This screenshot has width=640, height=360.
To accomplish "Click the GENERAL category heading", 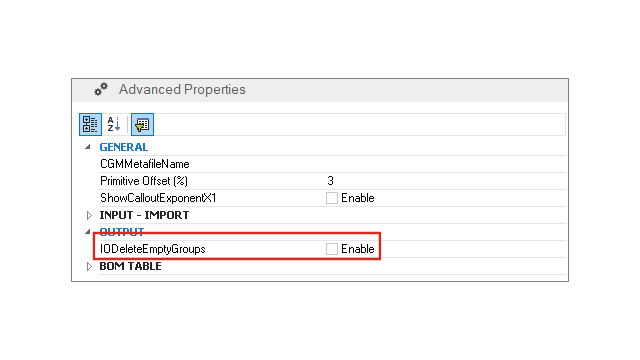I will 124,147.
